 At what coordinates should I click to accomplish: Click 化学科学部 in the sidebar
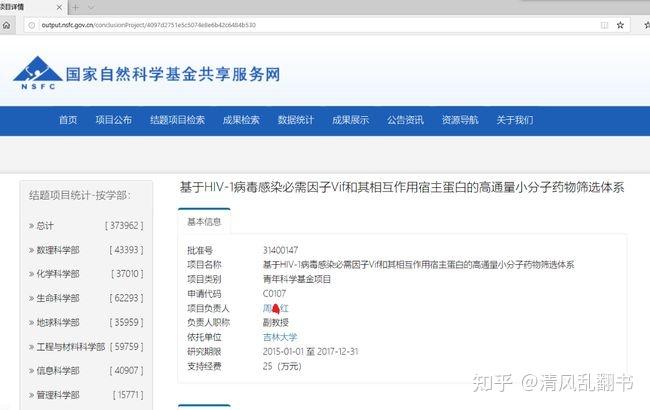click(58, 274)
